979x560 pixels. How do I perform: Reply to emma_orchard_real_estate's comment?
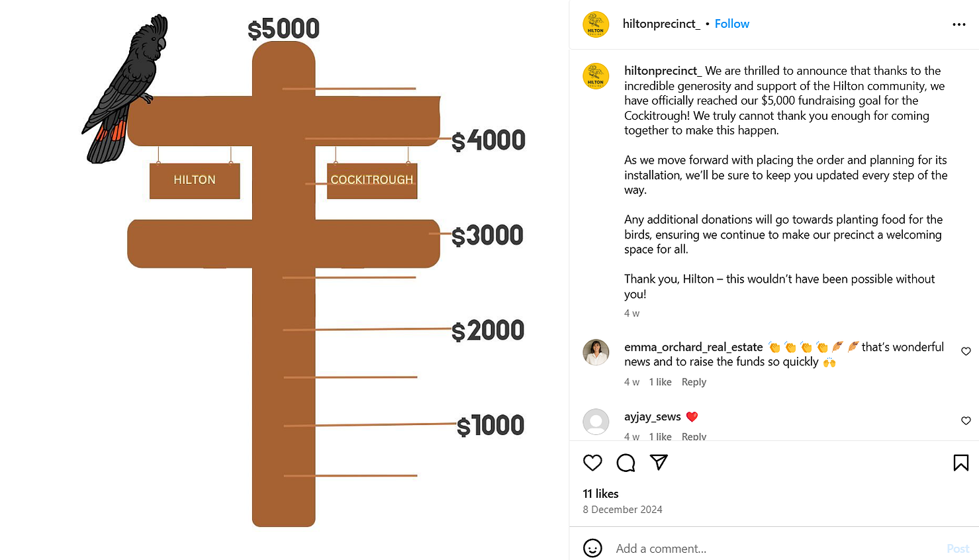tap(694, 382)
